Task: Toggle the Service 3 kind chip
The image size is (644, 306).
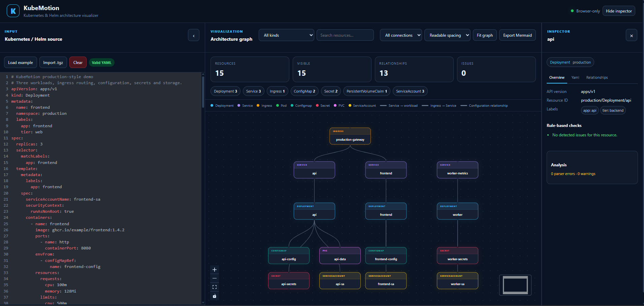Action: tap(253, 91)
